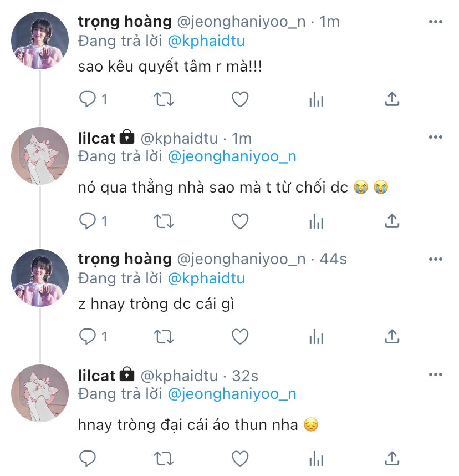This screenshot has width=459, height=476.
Task: Like the "nó qua thẳng nhà" tweet
Action: tap(239, 221)
